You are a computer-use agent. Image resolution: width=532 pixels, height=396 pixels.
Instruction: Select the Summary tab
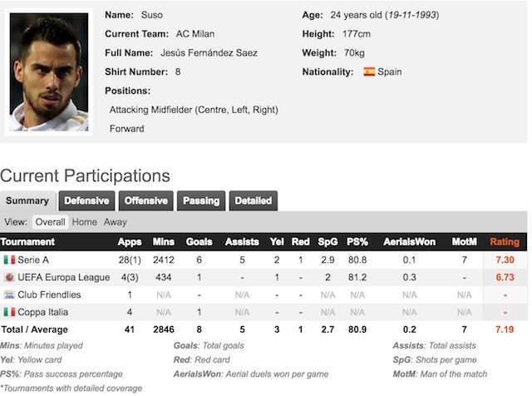[27, 200]
